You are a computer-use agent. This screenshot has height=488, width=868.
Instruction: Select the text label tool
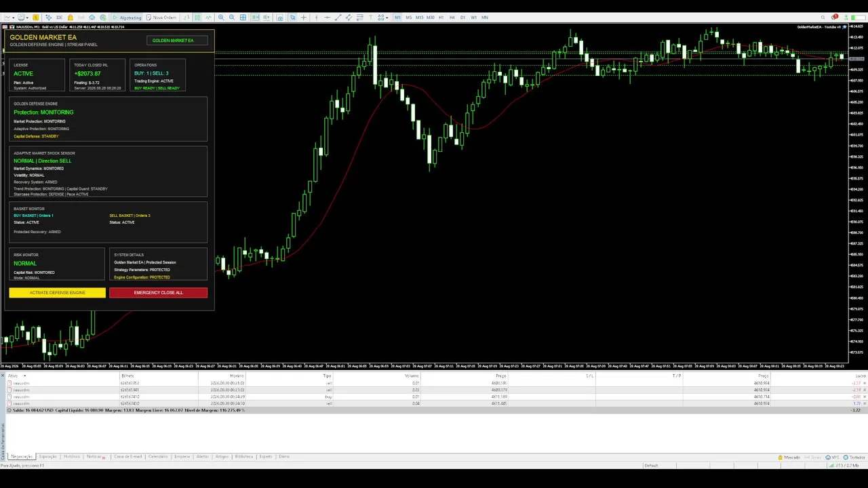[370, 18]
